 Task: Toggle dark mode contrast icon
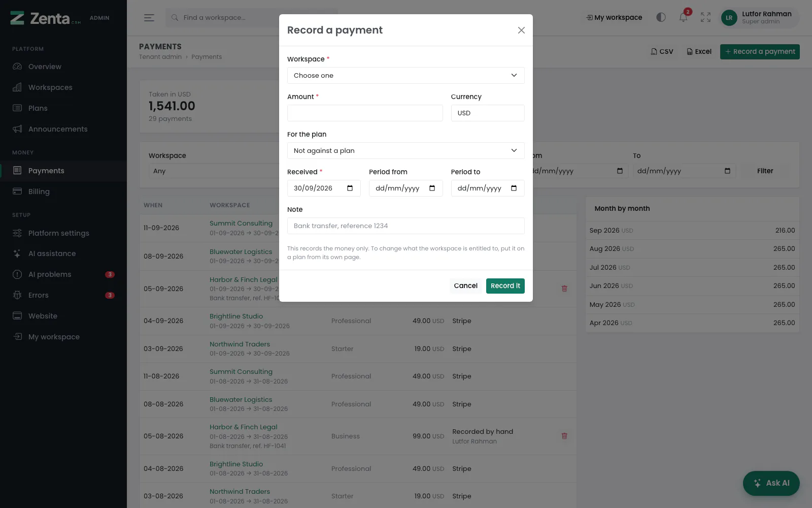click(x=661, y=17)
